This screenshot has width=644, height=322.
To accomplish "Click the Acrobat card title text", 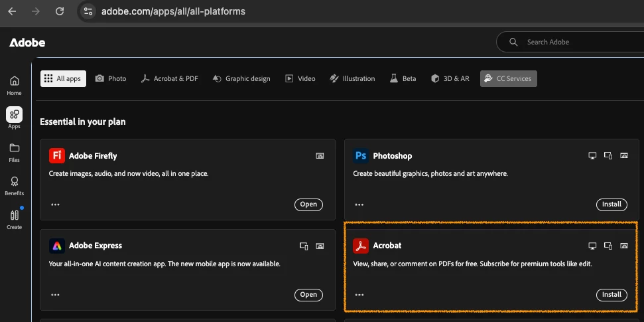I will [x=387, y=246].
